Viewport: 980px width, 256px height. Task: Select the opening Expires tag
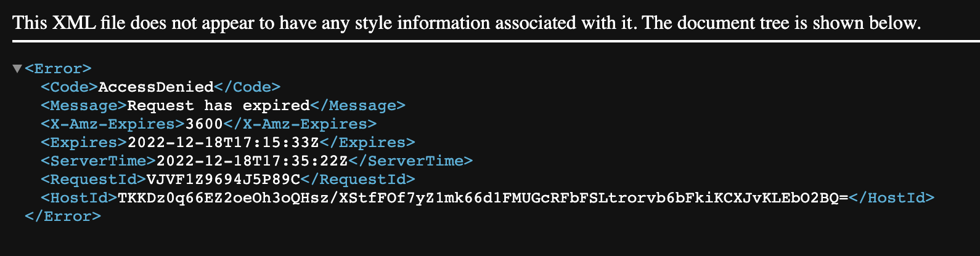point(84,143)
